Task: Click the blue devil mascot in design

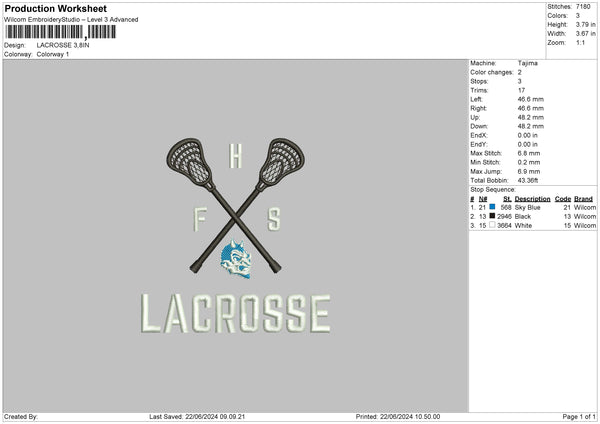Action: (x=236, y=259)
